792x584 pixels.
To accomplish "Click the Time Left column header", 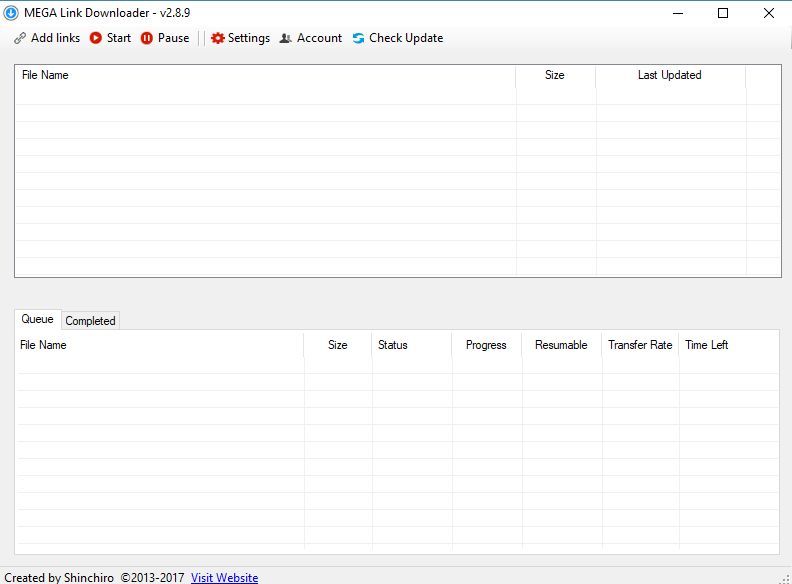I will 729,345.
